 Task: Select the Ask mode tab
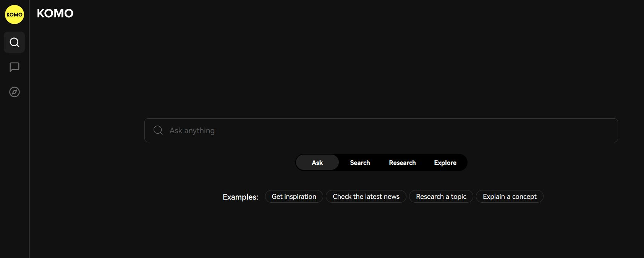pyautogui.click(x=317, y=163)
